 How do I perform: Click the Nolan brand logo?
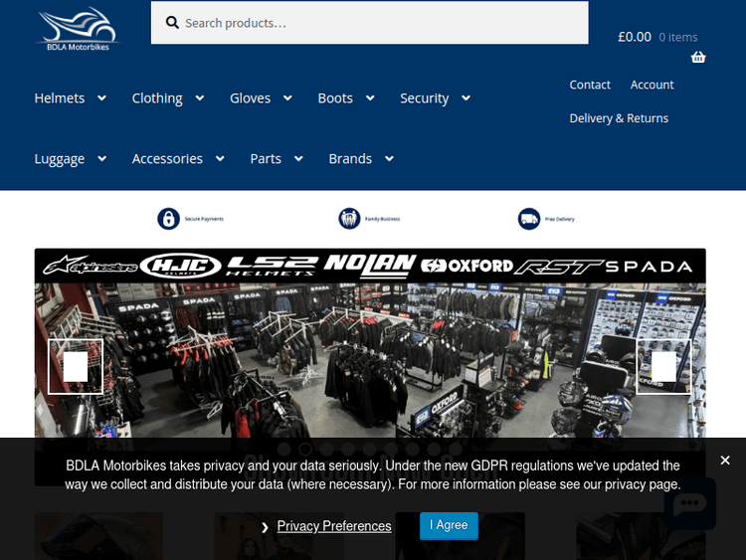[x=370, y=266]
